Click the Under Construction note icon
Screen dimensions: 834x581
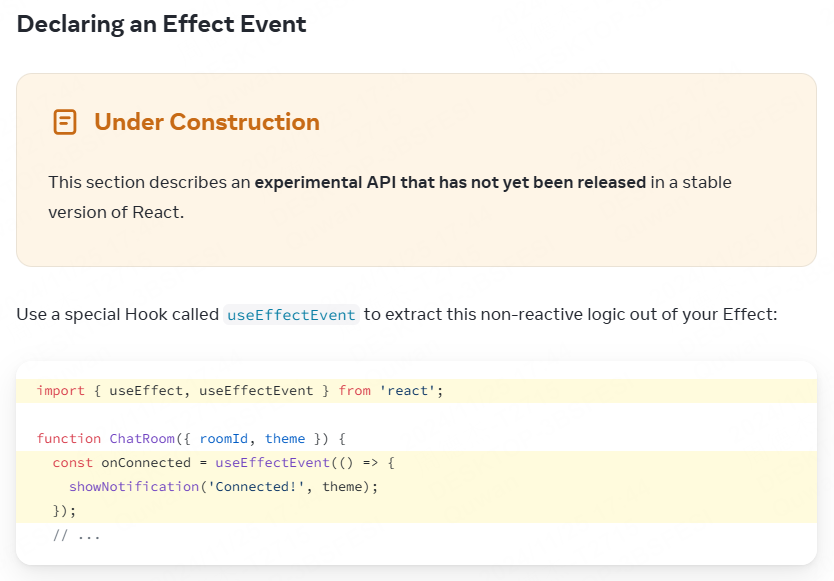[65, 122]
